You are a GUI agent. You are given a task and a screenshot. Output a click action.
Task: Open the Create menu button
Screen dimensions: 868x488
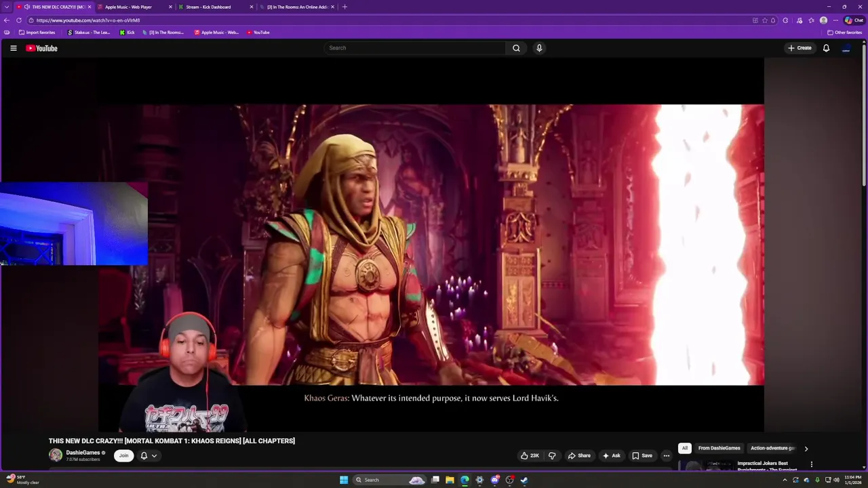coord(800,48)
